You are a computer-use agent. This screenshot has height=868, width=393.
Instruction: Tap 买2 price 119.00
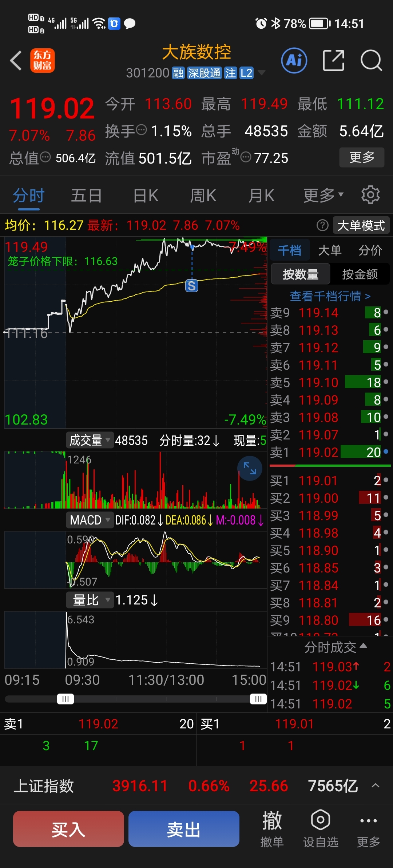click(x=318, y=498)
